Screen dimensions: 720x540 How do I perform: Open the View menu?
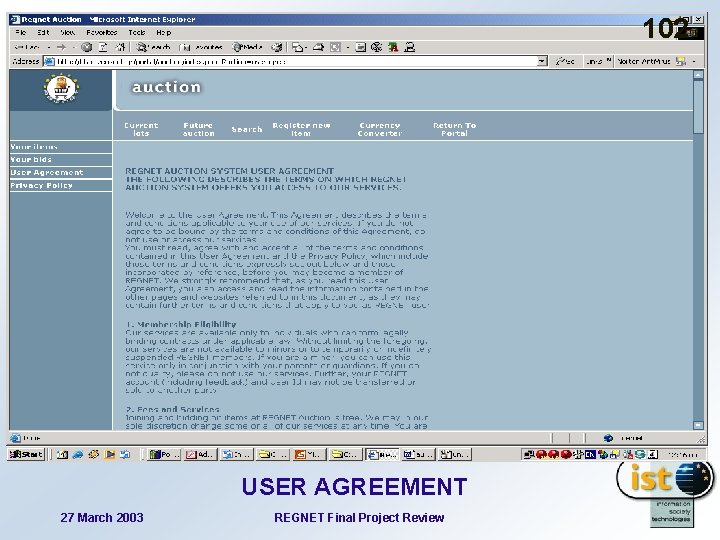point(68,33)
